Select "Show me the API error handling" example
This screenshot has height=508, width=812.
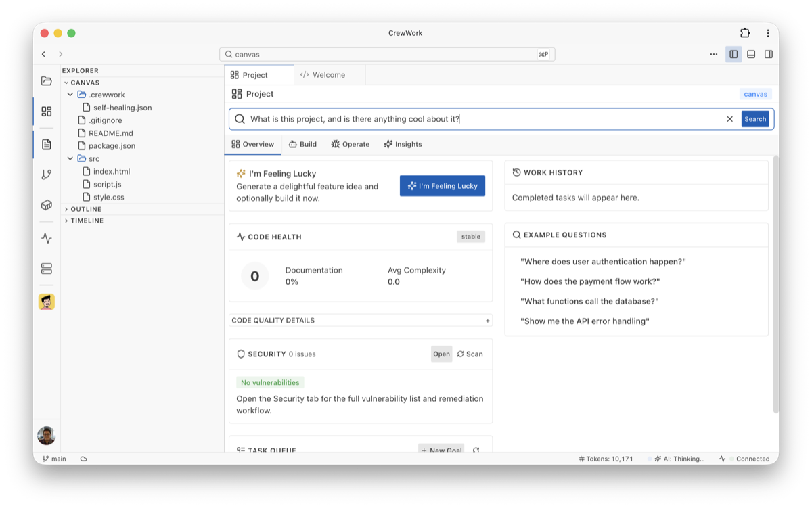click(x=585, y=321)
